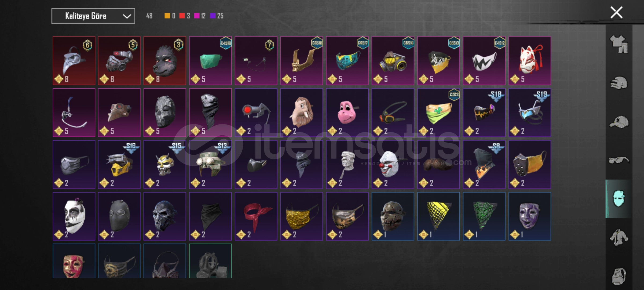Click the red rarity count indicator
The image size is (644, 290).
coord(185,16)
